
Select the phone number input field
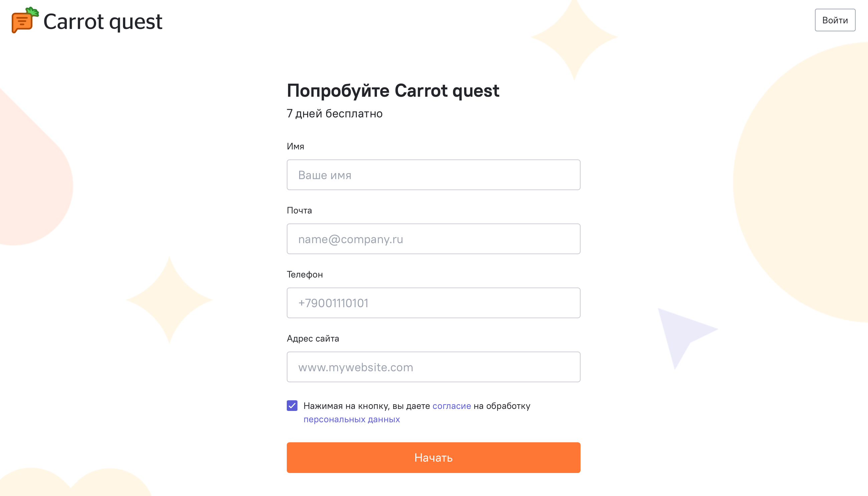point(433,303)
